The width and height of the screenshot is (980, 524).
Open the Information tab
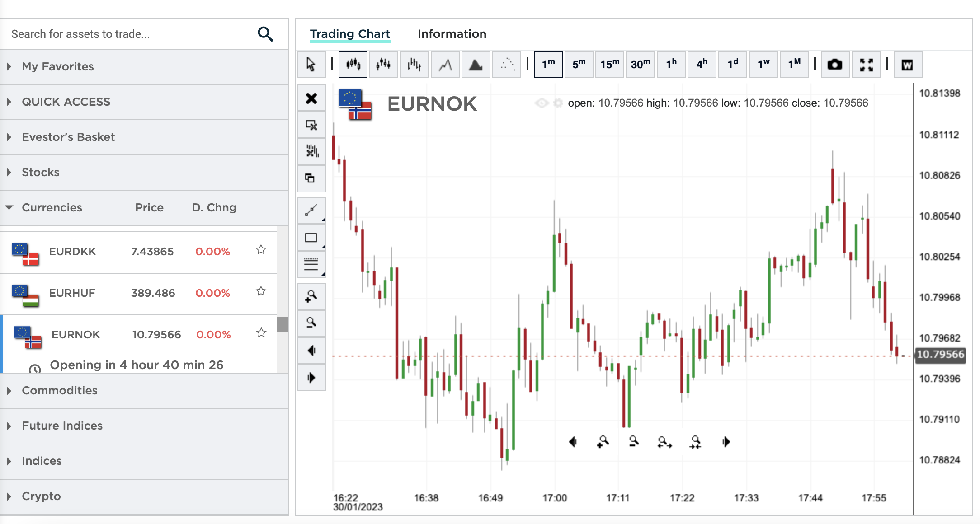pos(452,34)
